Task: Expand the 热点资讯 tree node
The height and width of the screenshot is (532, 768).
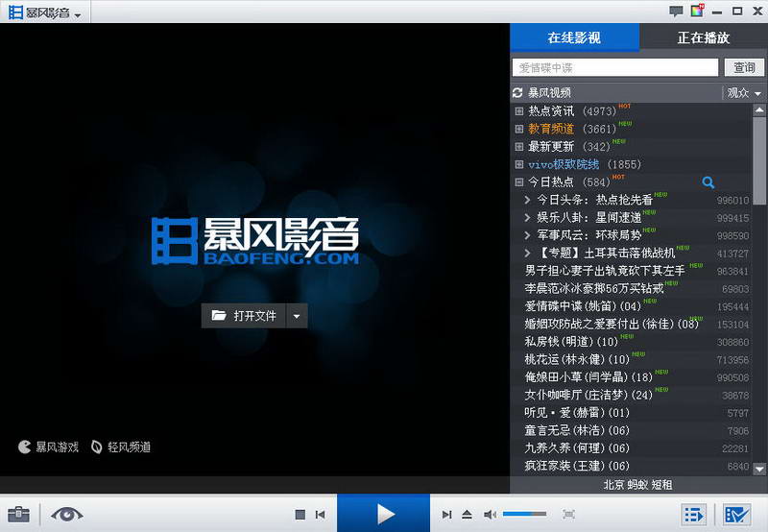Action: coord(519,111)
